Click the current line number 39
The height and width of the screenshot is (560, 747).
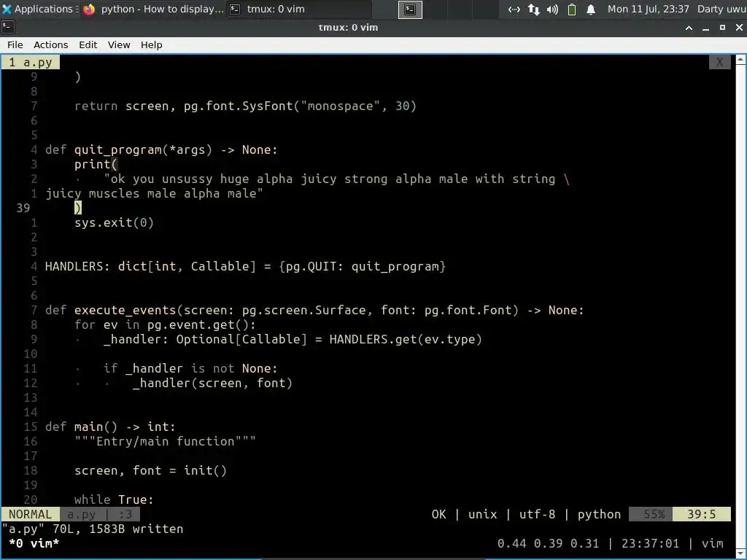tap(23, 208)
